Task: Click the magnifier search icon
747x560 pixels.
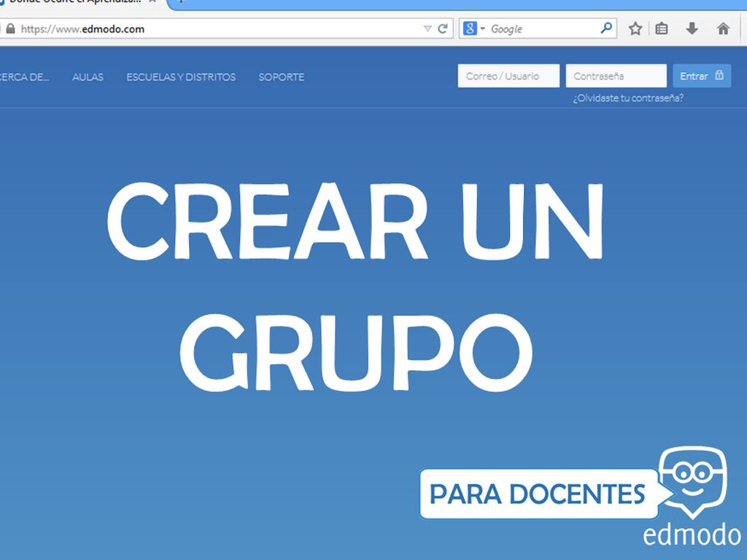Action: pyautogui.click(x=606, y=28)
